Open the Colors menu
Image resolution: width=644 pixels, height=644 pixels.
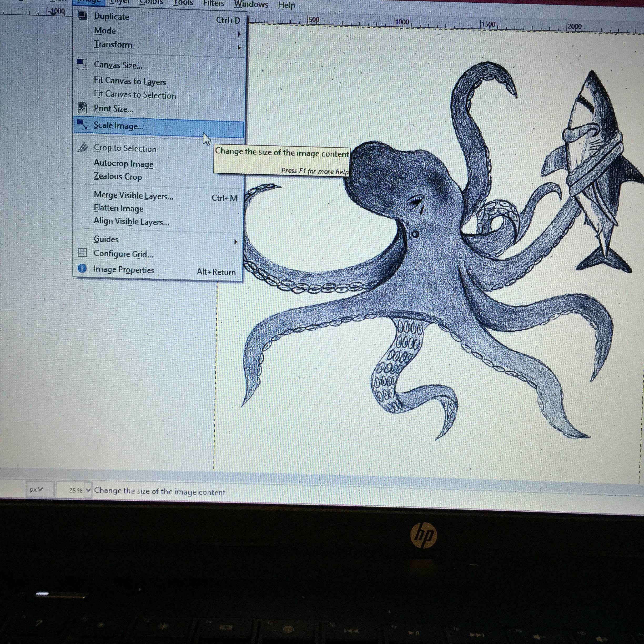(151, 2)
